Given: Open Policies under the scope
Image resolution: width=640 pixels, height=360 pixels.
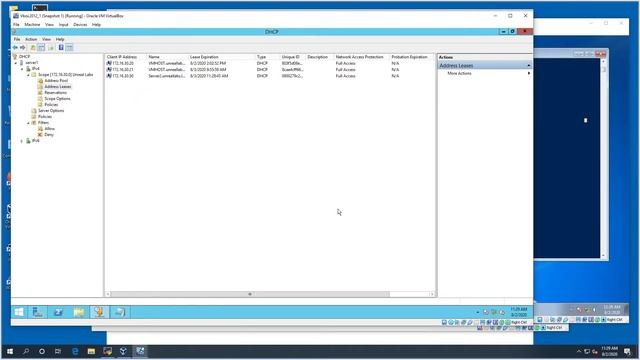Looking at the screenshot, I should coord(51,105).
